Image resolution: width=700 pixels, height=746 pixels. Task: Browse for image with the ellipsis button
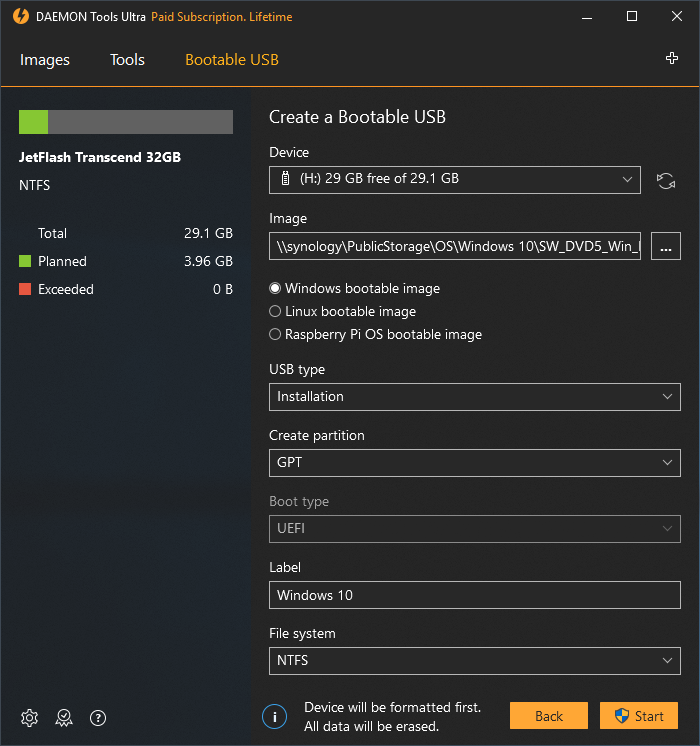click(666, 246)
